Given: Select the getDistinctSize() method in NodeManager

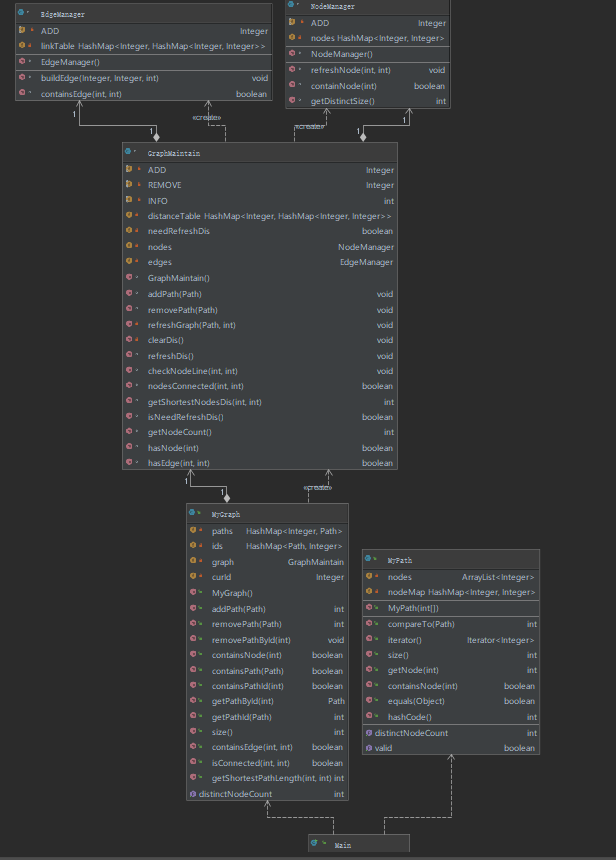Looking at the screenshot, I should [345, 101].
